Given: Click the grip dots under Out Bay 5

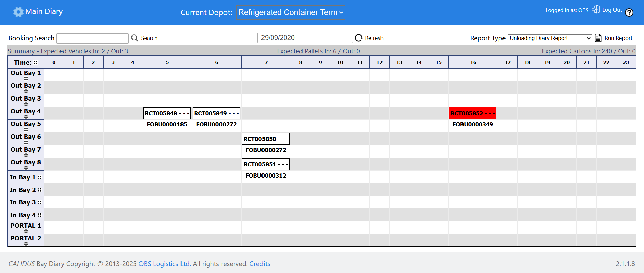Looking at the screenshot, I should tap(26, 129).
